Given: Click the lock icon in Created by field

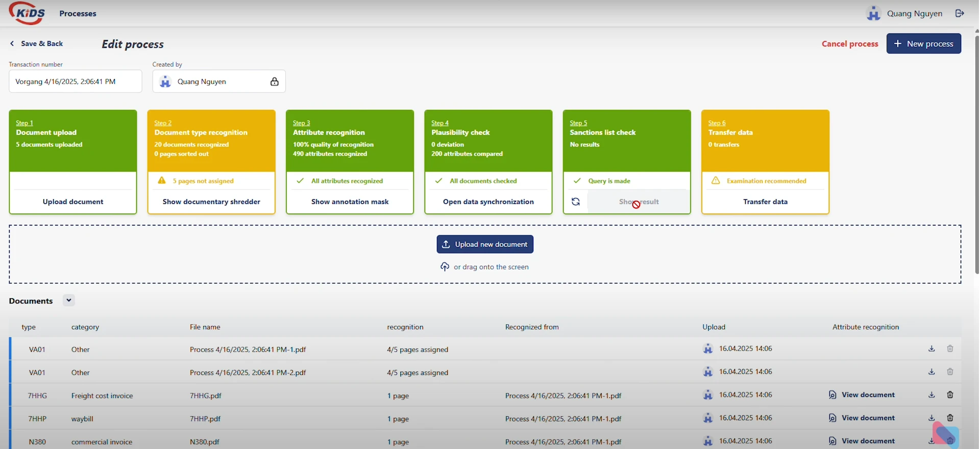Looking at the screenshot, I should click(275, 82).
